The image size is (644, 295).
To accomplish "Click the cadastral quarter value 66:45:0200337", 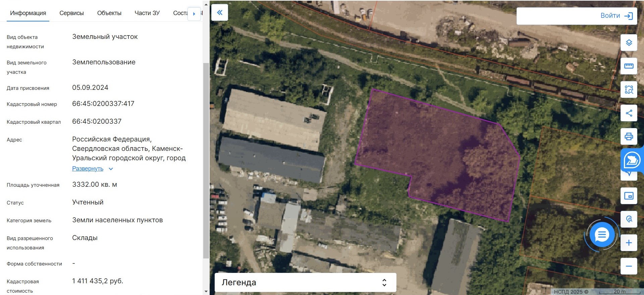I will point(97,122).
